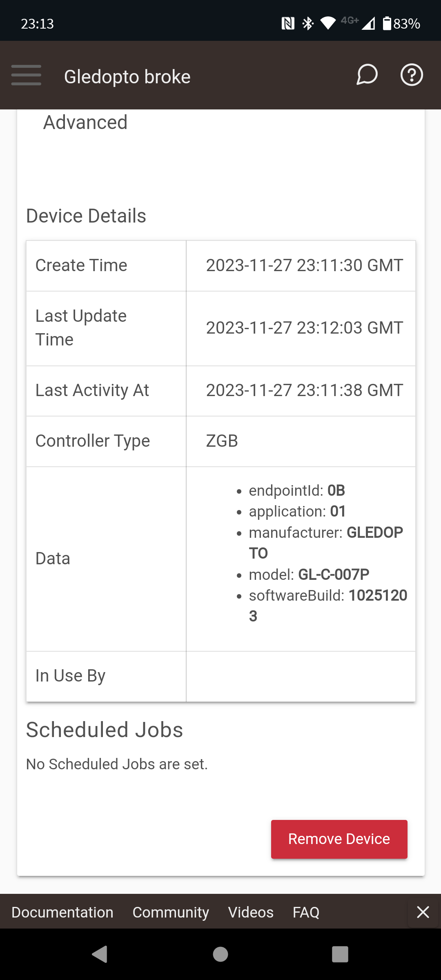Close the footer links bar

[423, 912]
